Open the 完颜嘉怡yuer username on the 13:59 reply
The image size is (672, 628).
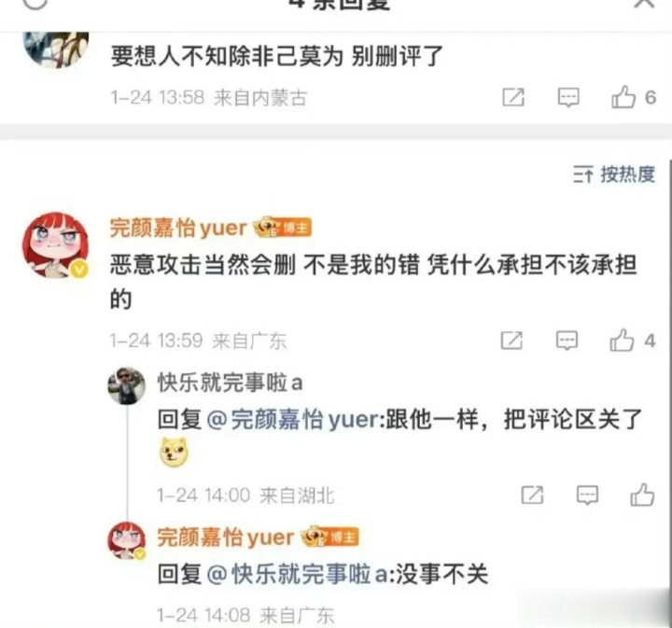click(x=178, y=228)
